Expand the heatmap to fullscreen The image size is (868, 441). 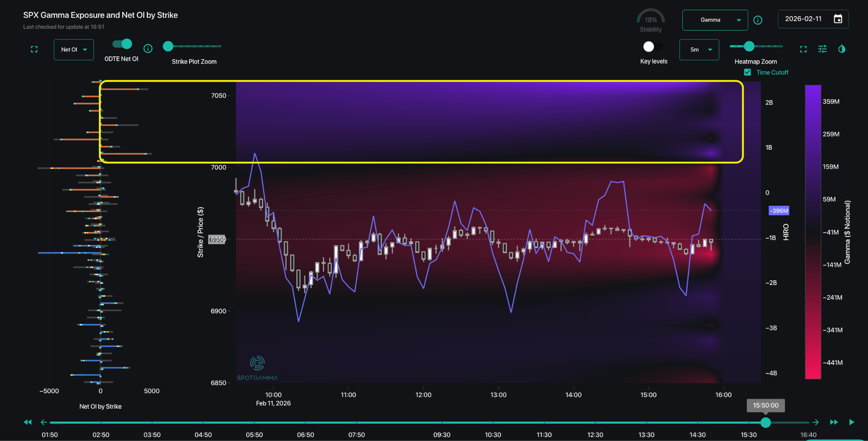(803, 49)
